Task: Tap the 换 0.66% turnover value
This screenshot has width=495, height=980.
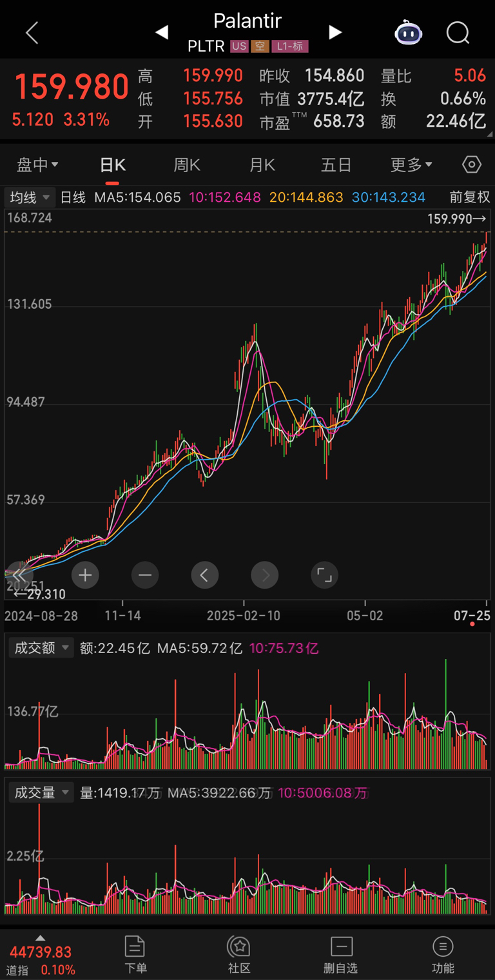Action: (463, 99)
